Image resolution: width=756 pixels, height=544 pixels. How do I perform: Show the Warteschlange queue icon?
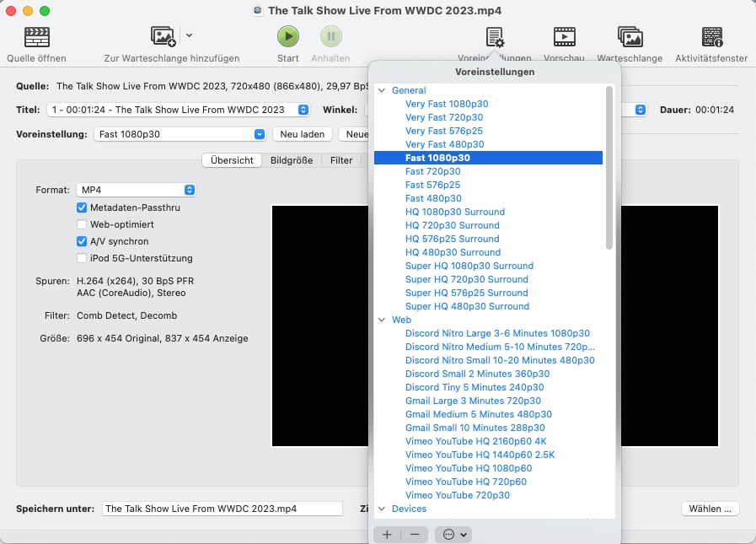[x=630, y=37]
